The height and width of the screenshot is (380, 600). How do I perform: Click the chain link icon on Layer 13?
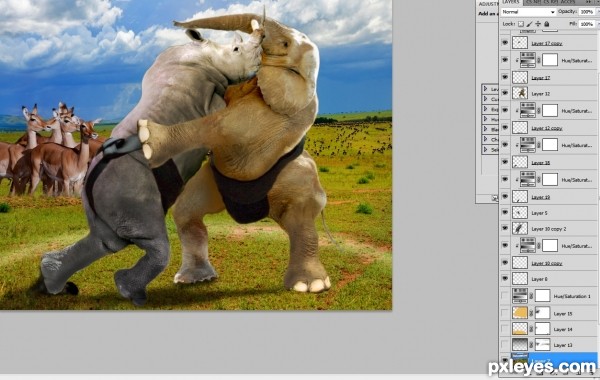pos(531,345)
